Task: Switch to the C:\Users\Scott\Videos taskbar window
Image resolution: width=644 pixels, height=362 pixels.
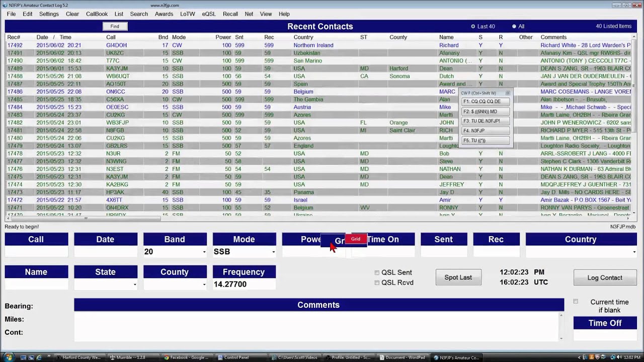Action: 295,357
